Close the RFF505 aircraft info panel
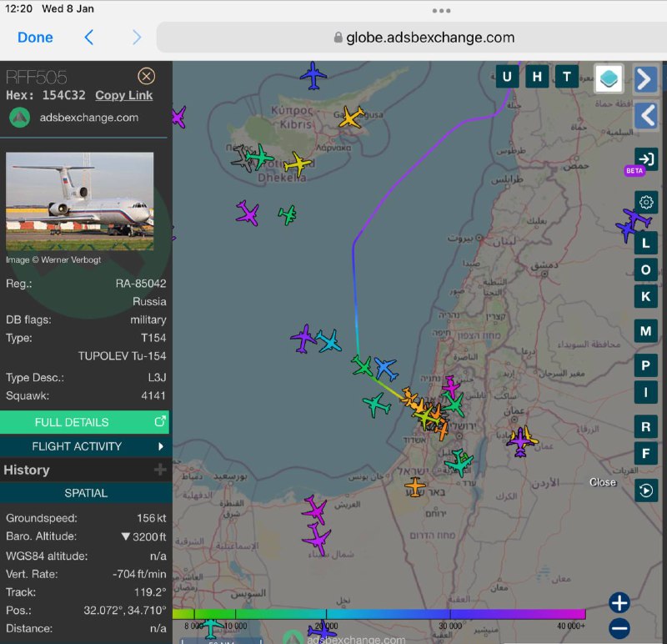This screenshot has height=644, width=667. tap(147, 76)
